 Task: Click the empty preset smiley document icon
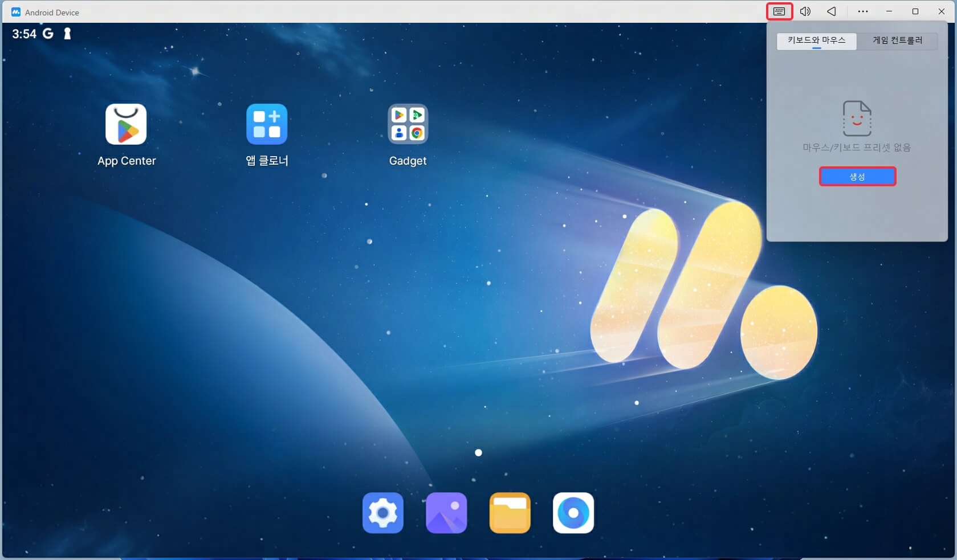[x=857, y=118]
